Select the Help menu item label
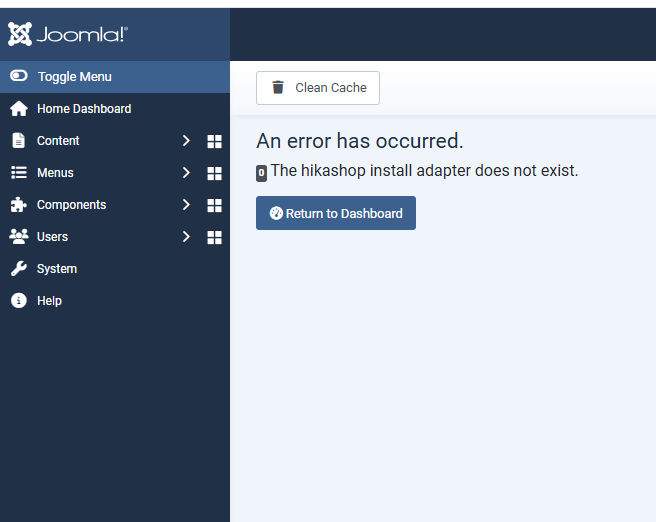 click(49, 301)
